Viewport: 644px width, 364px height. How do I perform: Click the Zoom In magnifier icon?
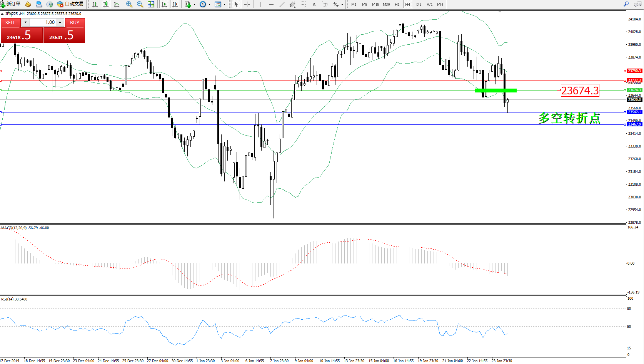pos(129,4)
